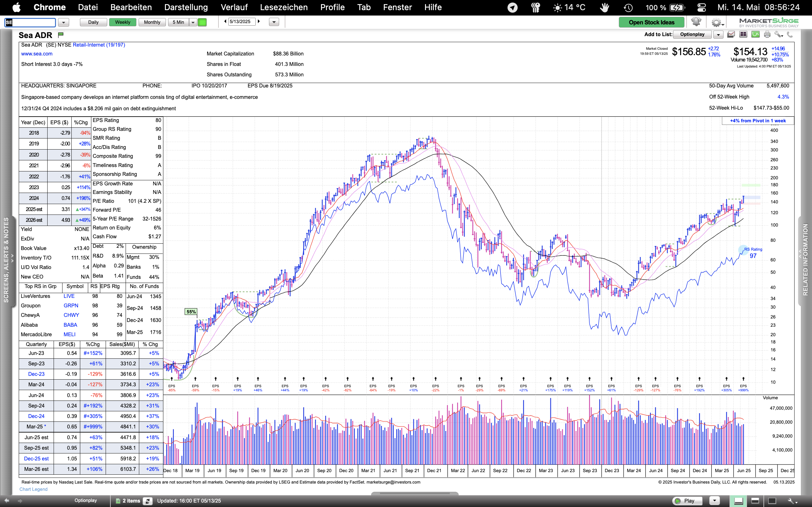Click the phone support icon
812x507 pixels.
(x=790, y=34)
